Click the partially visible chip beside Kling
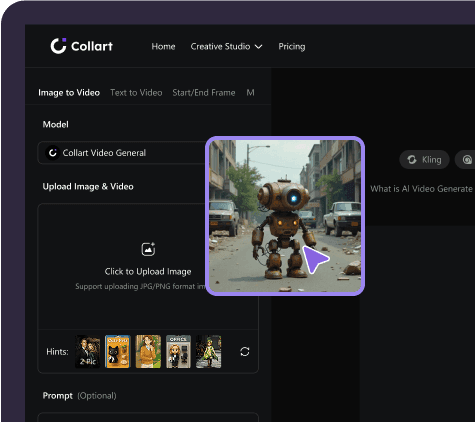This screenshot has width=475, height=422. pyautogui.click(x=466, y=160)
